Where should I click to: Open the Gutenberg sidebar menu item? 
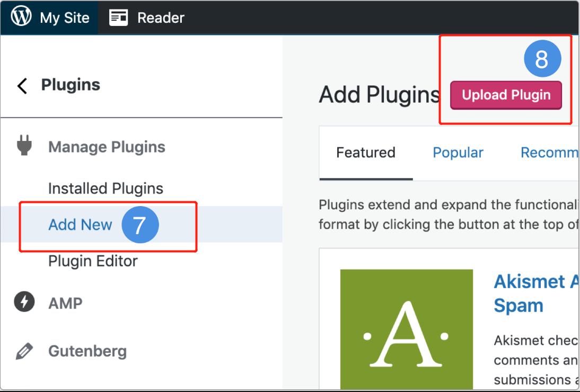[x=87, y=351]
